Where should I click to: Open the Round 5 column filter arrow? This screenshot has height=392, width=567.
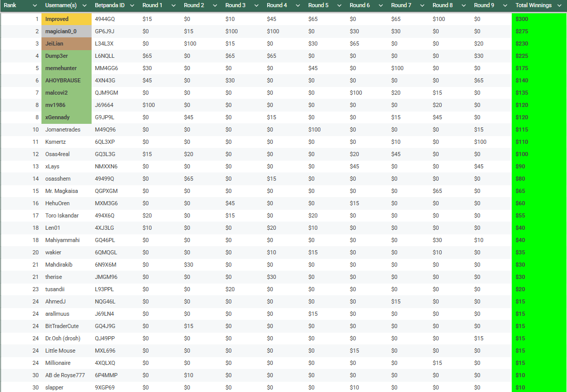click(339, 6)
